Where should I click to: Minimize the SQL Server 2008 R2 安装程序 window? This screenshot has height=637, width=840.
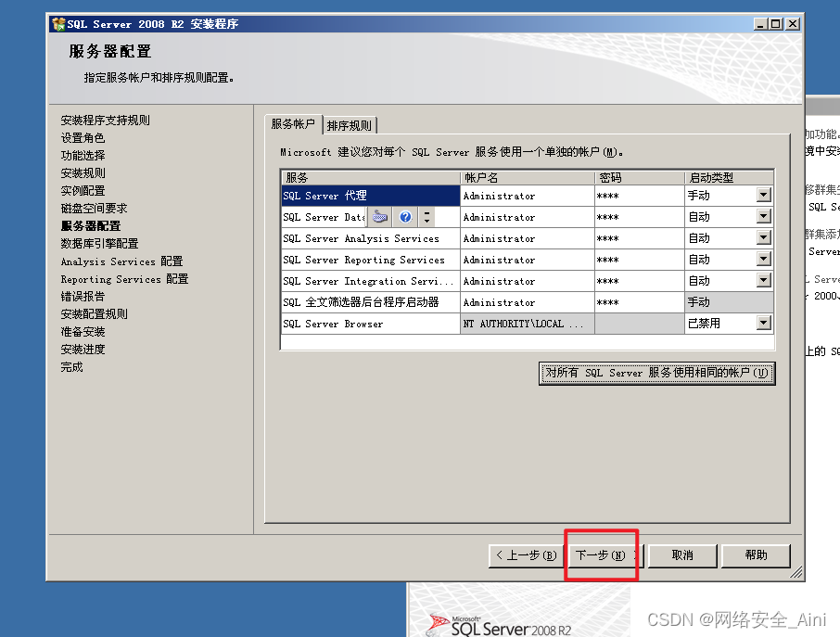[x=760, y=24]
